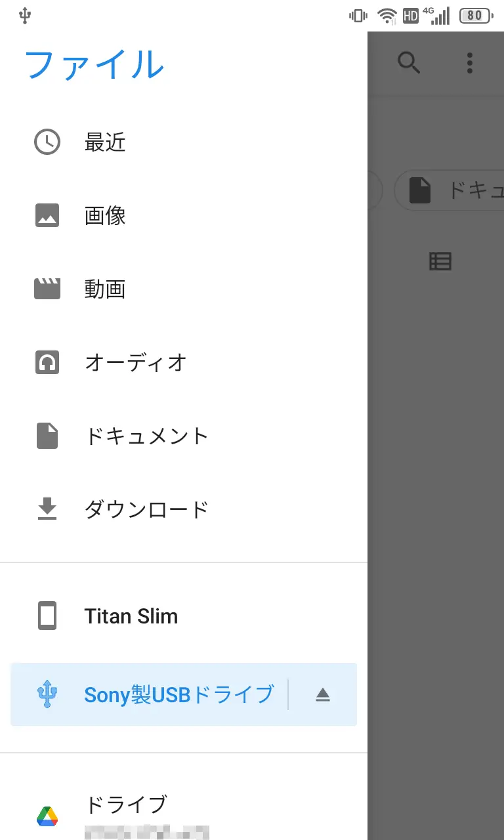Image resolution: width=504 pixels, height=840 pixels.
Task: Tap the phone icon beside Titan Slim
Action: 47,616
